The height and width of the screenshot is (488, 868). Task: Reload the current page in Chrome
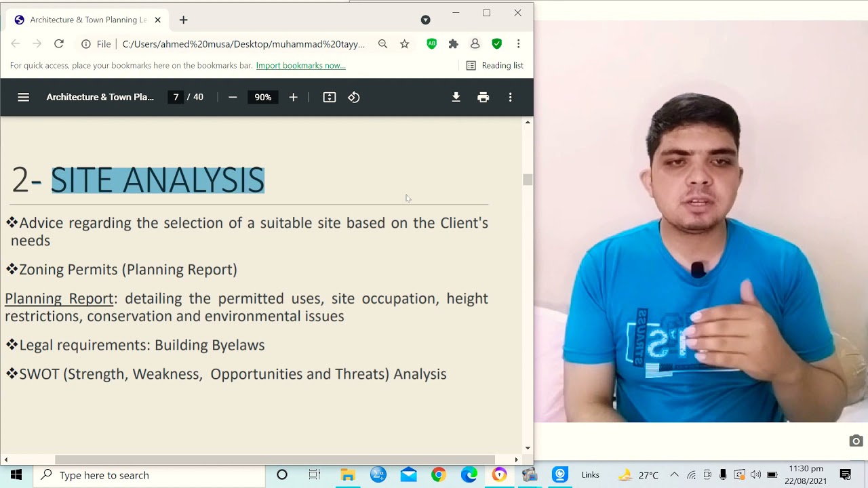(59, 43)
